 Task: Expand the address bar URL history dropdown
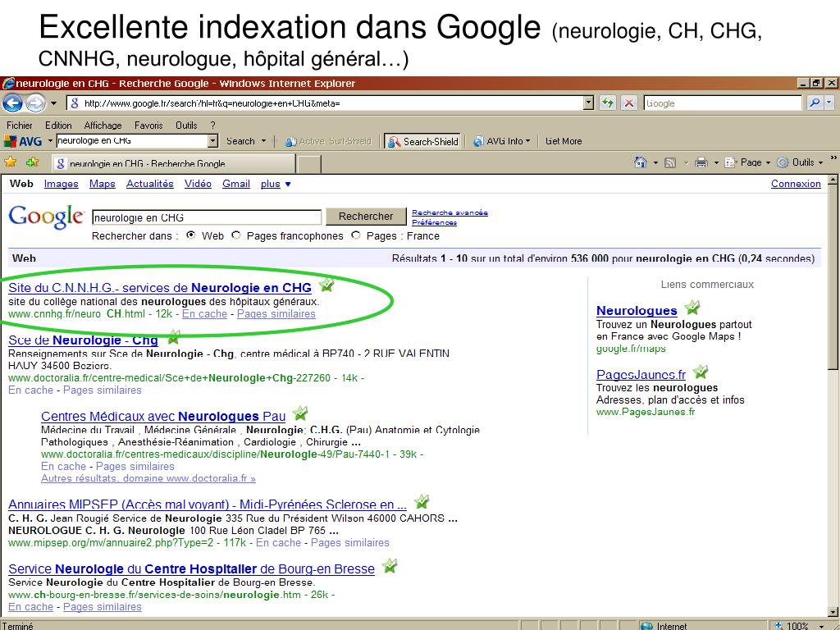[x=588, y=103]
